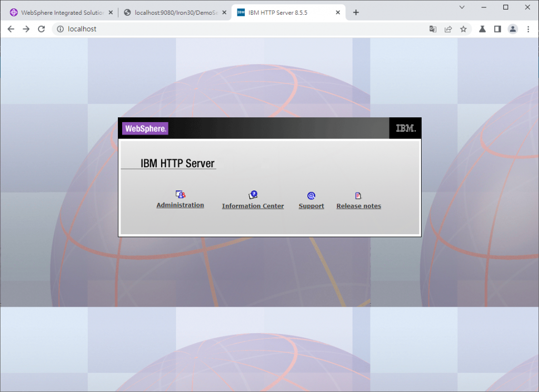The width and height of the screenshot is (539, 392).
Task: Go back to previous page
Action: (11, 29)
